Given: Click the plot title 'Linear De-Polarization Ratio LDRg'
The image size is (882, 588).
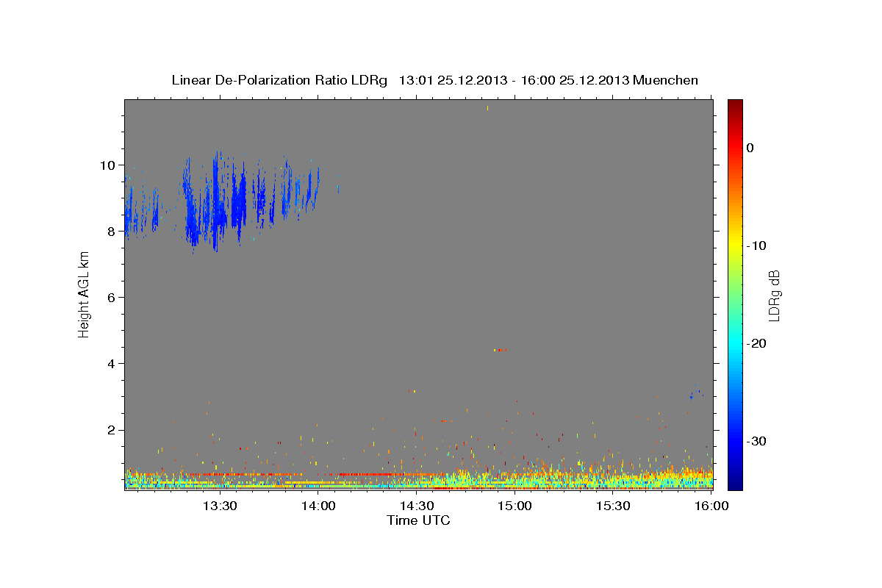Looking at the screenshot, I should pos(279,80).
